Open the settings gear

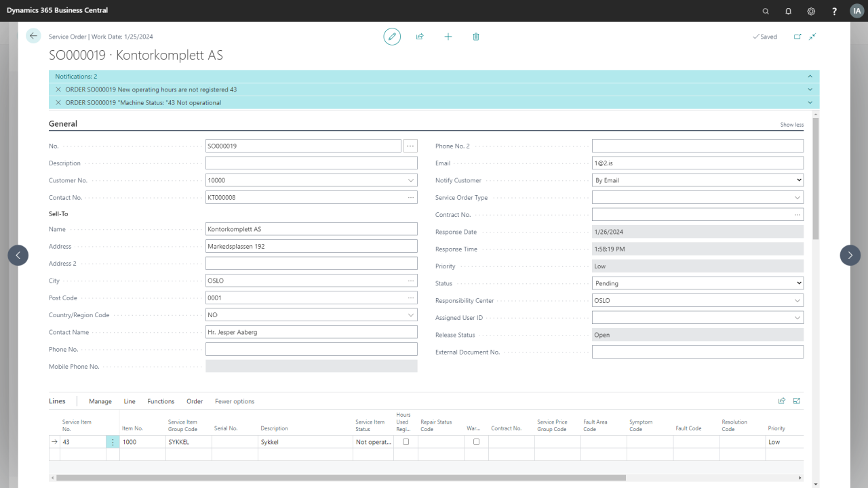pos(811,11)
